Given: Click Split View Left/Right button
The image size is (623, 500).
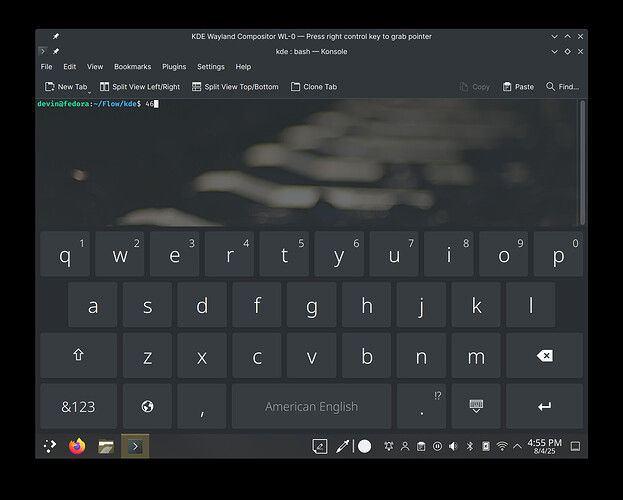Looking at the screenshot, I should [139, 87].
